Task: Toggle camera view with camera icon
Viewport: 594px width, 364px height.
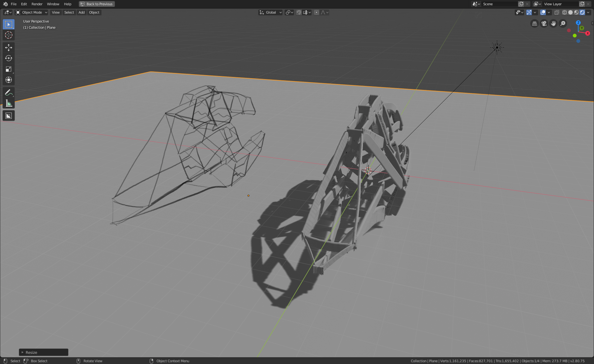Action: point(544,24)
